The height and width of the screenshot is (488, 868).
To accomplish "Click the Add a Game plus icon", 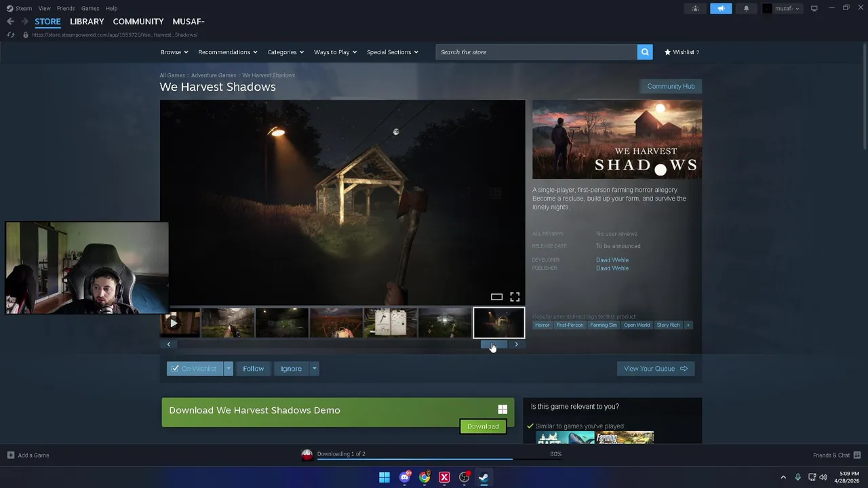I will 10,455.
